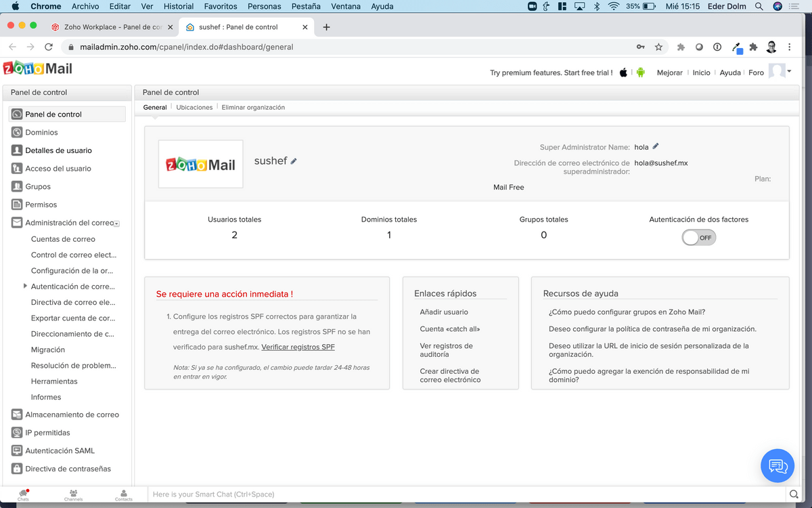Image resolution: width=812 pixels, height=508 pixels.
Task: Open help on configuring groups
Action: (x=627, y=312)
